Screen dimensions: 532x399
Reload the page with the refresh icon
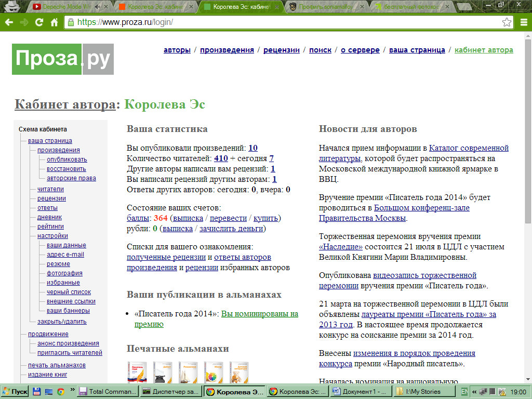point(39,22)
